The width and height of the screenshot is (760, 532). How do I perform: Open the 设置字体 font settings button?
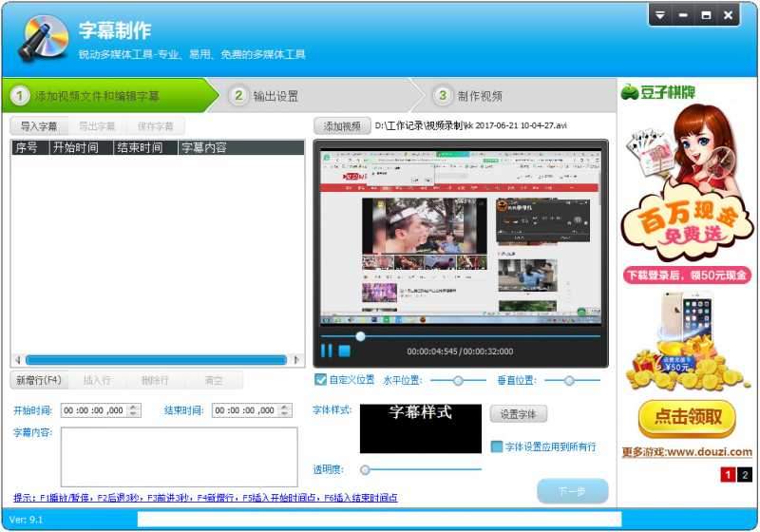click(518, 414)
